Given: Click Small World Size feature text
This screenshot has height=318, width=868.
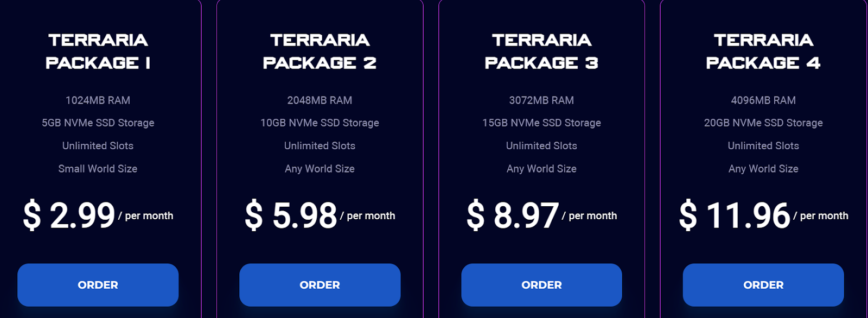Looking at the screenshot, I should coord(98,169).
